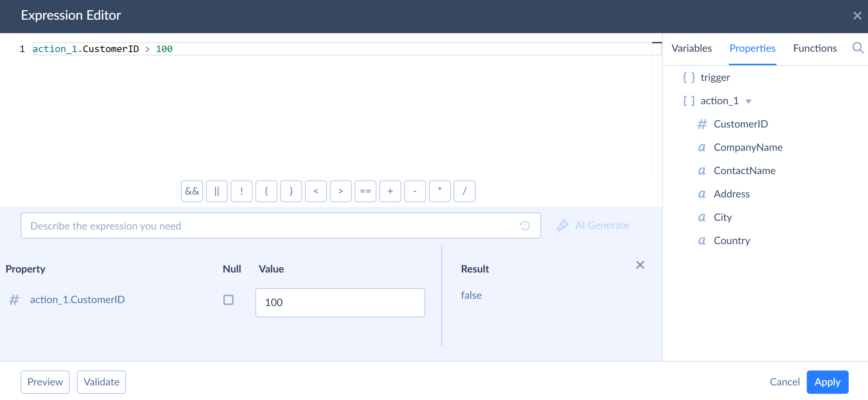Insert the && logical AND operator
868x400 pixels.
(x=192, y=191)
